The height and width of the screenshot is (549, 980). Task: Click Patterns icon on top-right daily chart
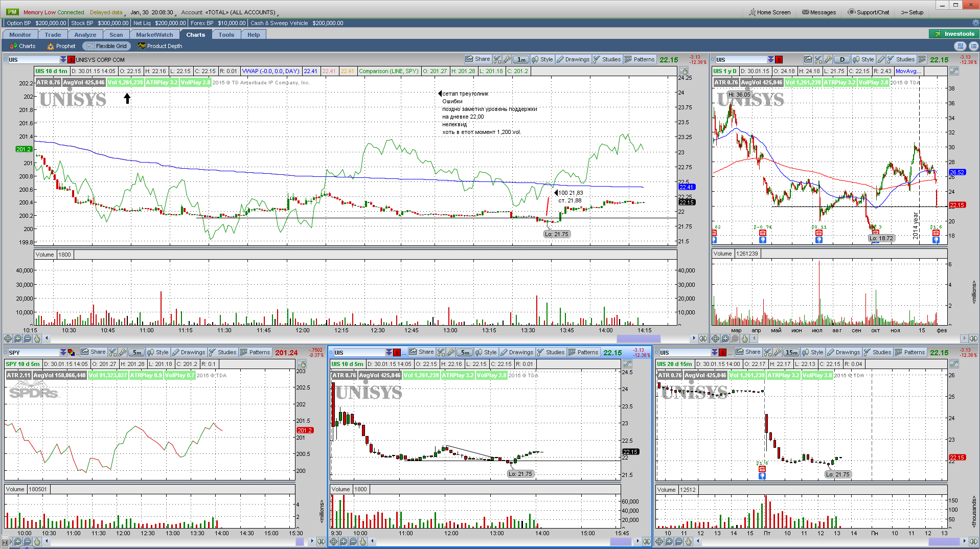coord(922,59)
